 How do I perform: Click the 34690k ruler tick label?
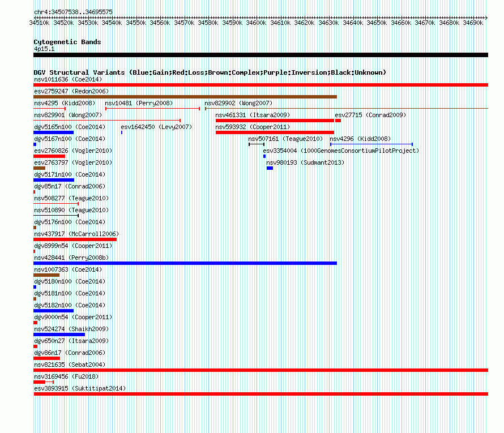click(x=473, y=23)
